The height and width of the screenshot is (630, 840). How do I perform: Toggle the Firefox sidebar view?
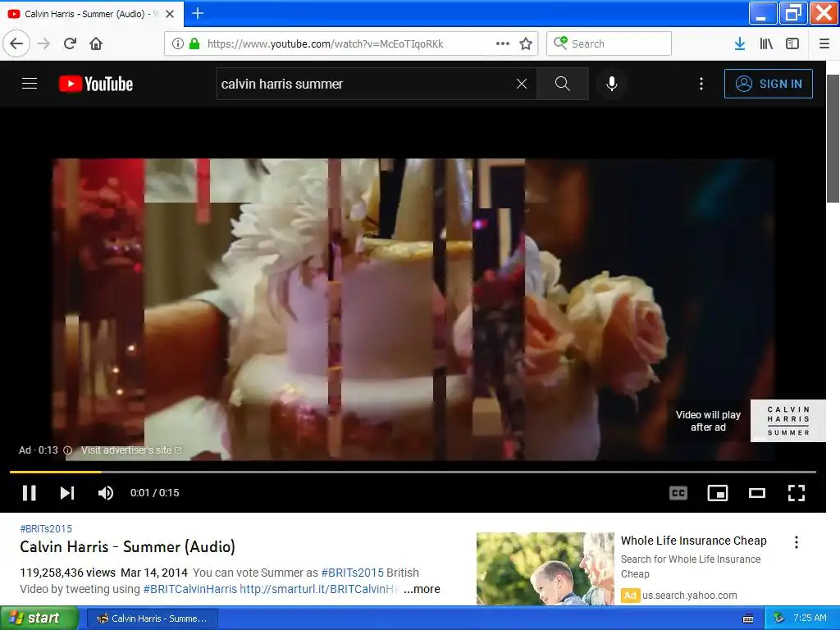tap(792, 43)
